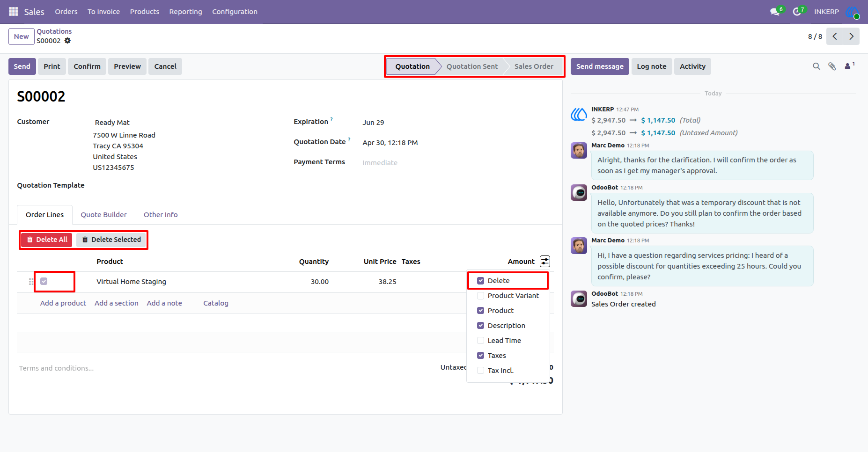This screenshot has width=868, height=452.
Task: Click the Add a product link
Action: (63, 303)
